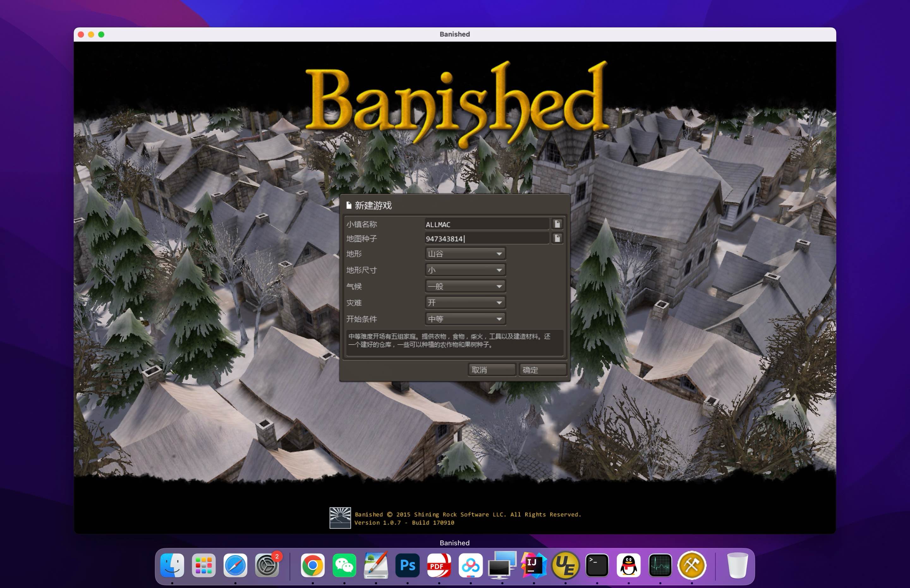Image resolution: width=910 pixels, height=588 pixels.
Task: Open Launchpad from the dock
Action: (x=203, y=566)
